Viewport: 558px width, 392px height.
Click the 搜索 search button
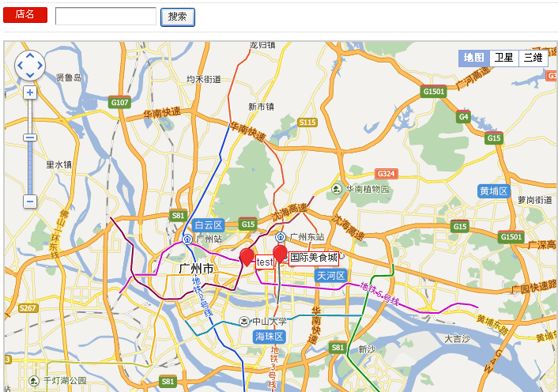pos(178,17)
